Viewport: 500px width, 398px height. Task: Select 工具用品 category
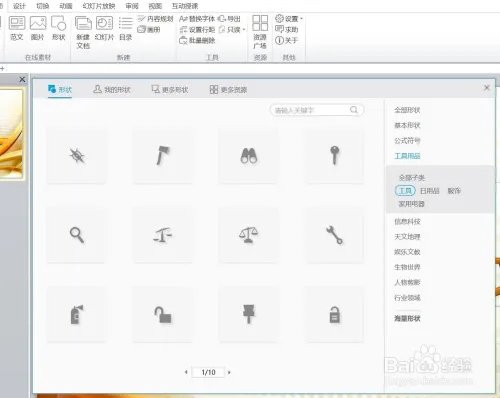pyautogui.click(x=407, y=156)
